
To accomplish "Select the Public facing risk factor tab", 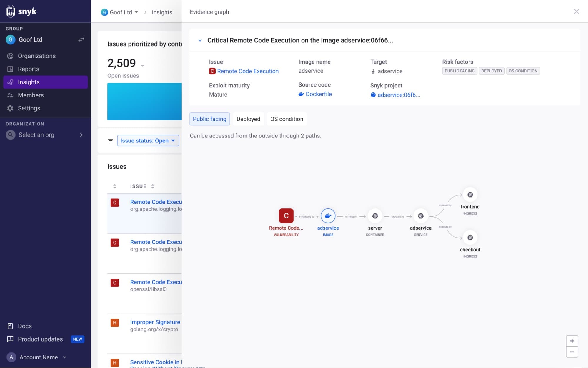I will coord(209,119).
